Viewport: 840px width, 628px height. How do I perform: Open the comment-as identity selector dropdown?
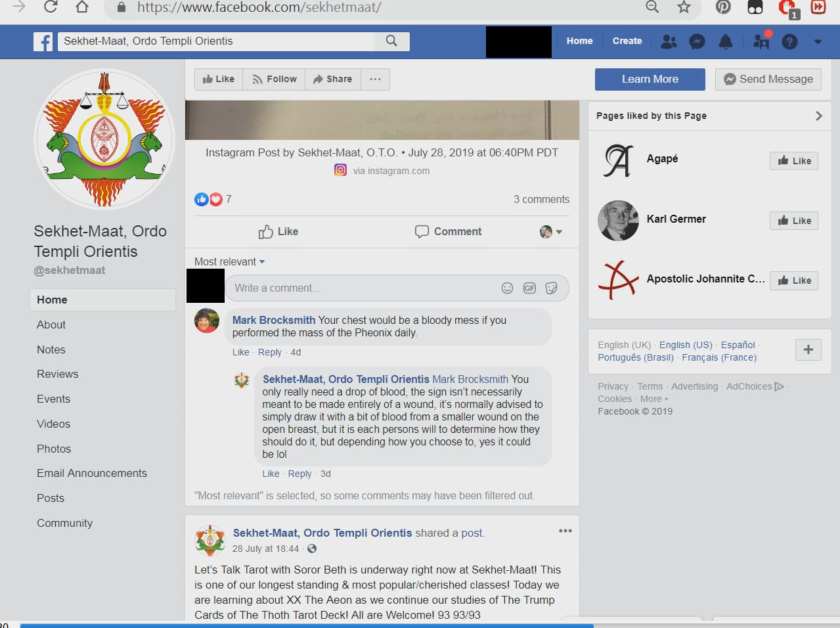click(x=551, y=231)
